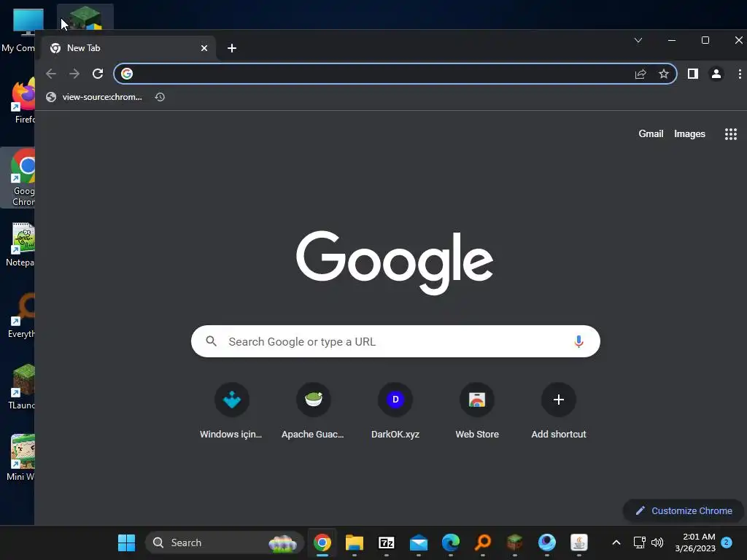Reload the current page

pos(98,74)
